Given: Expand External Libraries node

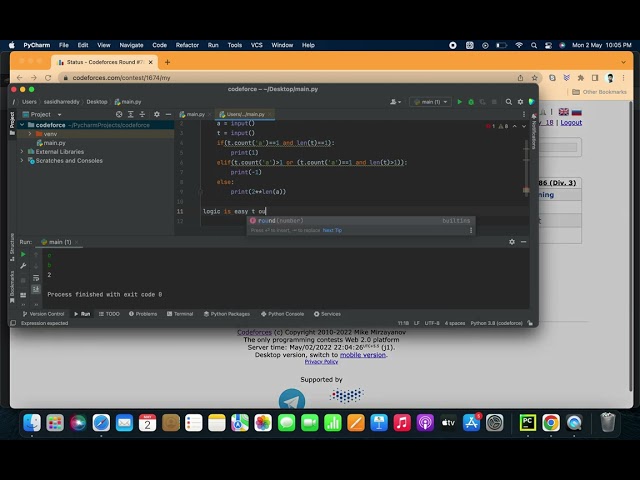Looking at the screenshot, I should pos(22,151).
